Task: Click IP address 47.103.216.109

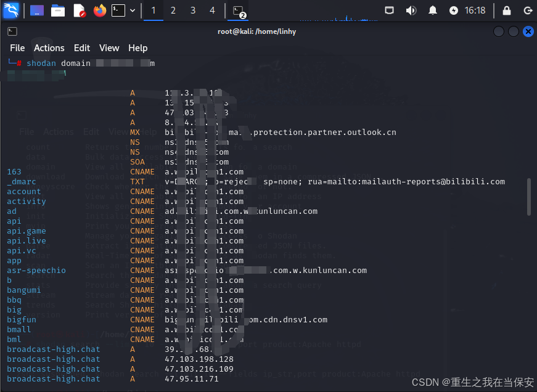Action: coord(199,369)
